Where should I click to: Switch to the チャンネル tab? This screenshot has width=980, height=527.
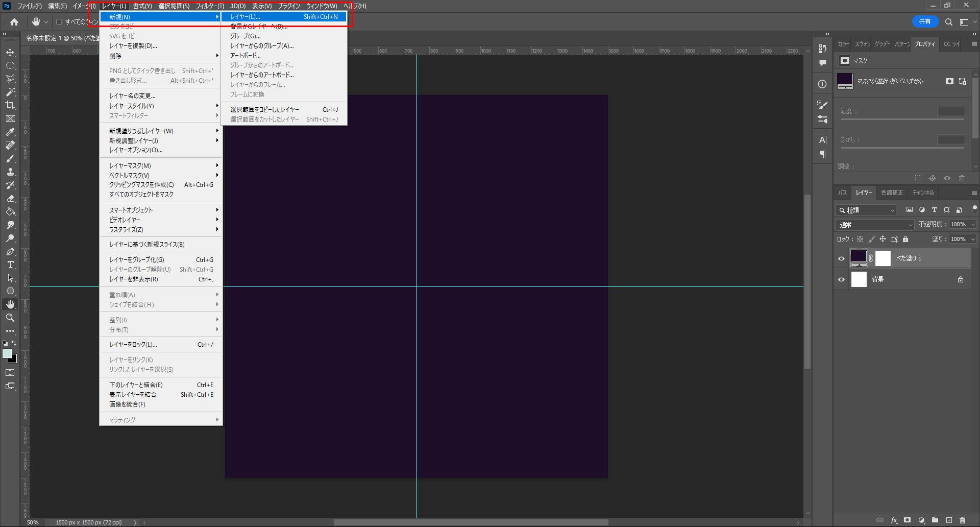[923, 193]
